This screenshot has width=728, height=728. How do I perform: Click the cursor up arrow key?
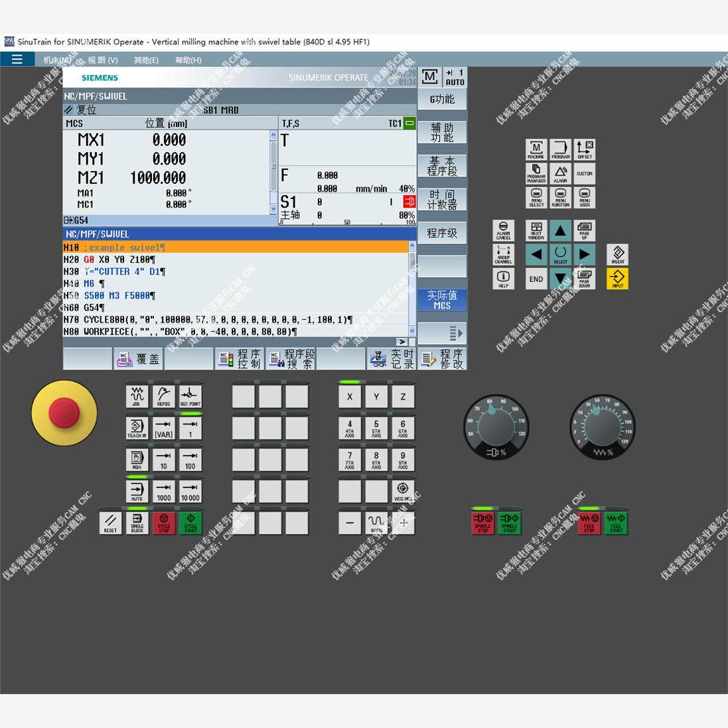pyautogui.click(x=560, y=230)
